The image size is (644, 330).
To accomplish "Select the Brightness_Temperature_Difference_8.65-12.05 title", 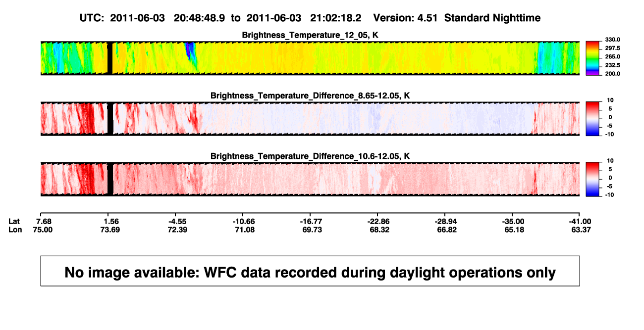I will (x=310, y=95).
